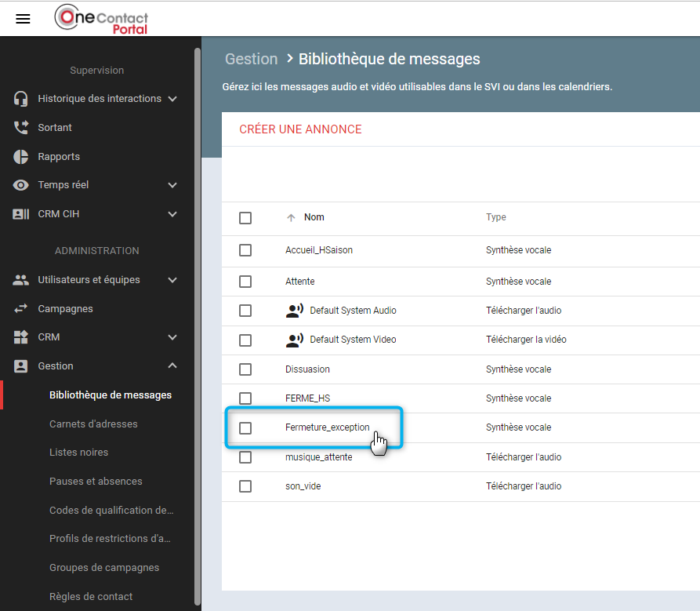Select the Default System Audio checkbox
This screenshot has height=611, width=700.
click(x=245, y=311)
